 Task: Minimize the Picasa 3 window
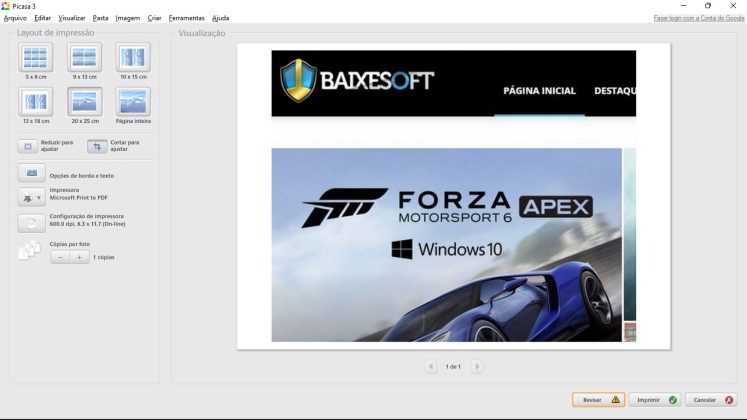coord(684,6)
